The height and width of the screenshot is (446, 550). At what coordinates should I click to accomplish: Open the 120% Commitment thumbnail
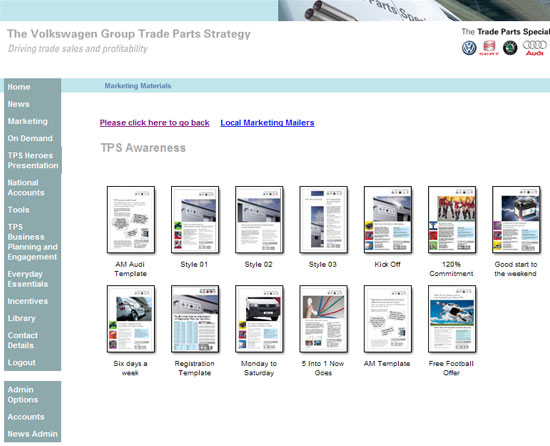coord(452,220)
